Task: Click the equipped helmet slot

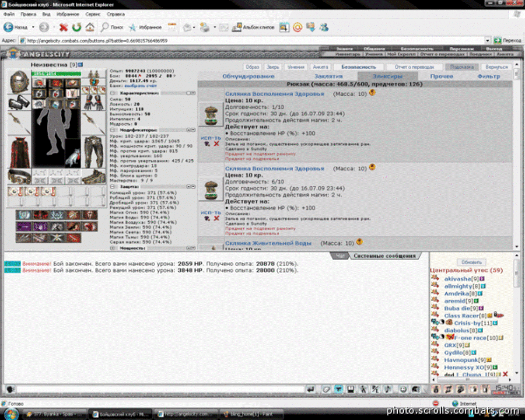Action: tap(19, 83)
